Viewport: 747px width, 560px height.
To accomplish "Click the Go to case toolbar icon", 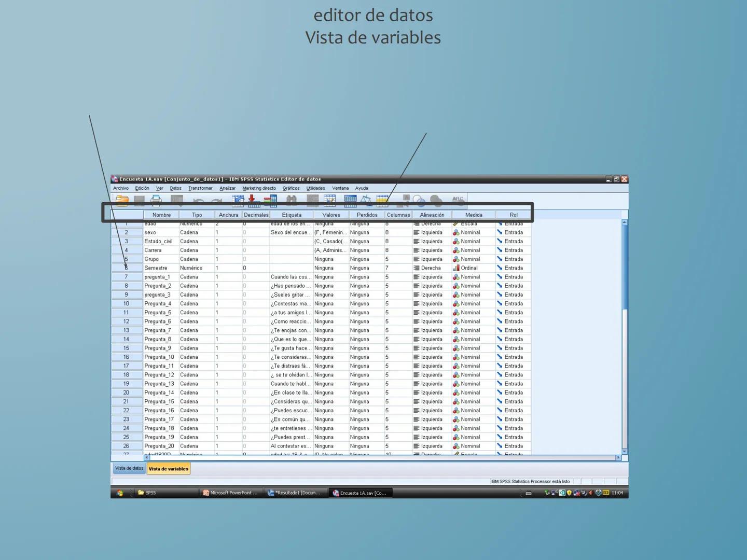I will click(x=238, y=200).
